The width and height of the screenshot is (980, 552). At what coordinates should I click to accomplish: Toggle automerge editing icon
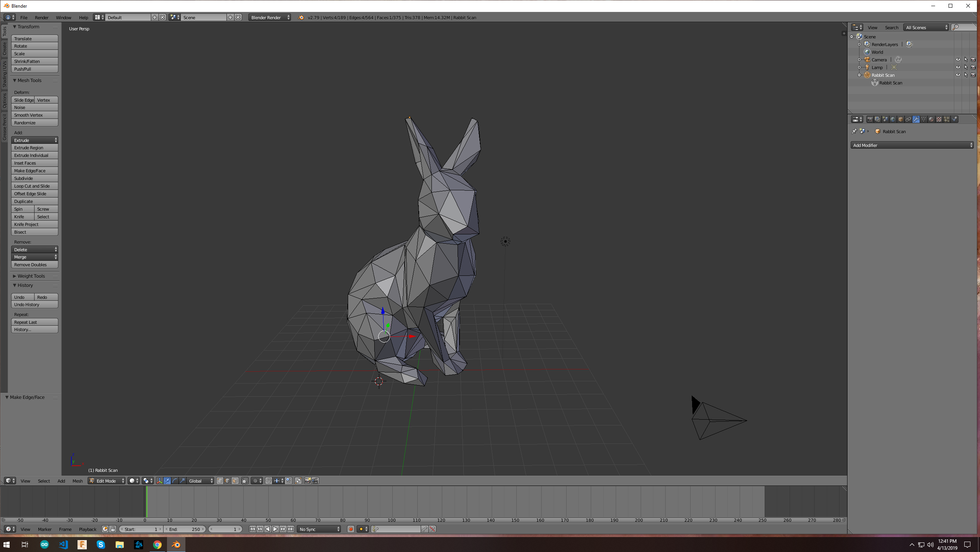(298, 481)
